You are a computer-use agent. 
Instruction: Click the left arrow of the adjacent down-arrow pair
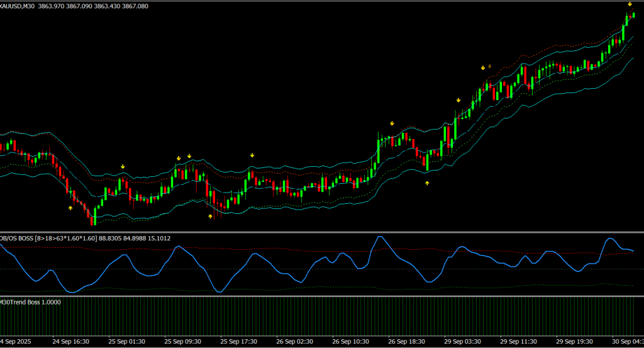(179, 157)
